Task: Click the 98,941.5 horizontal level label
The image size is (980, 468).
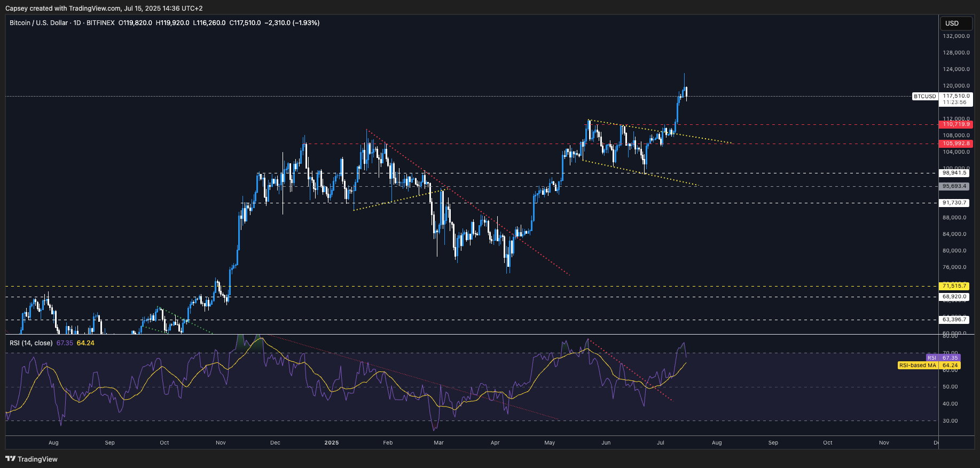Action: (954, 173)
